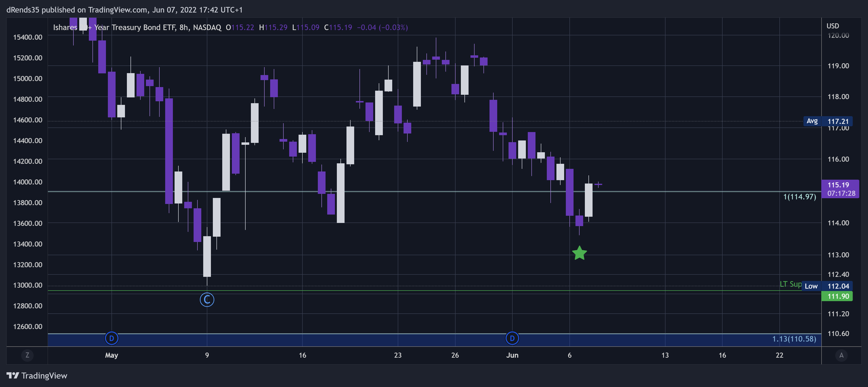Screen dimensions: 868x387
Task: Click the high value H115.29
Action: point(273,27)
